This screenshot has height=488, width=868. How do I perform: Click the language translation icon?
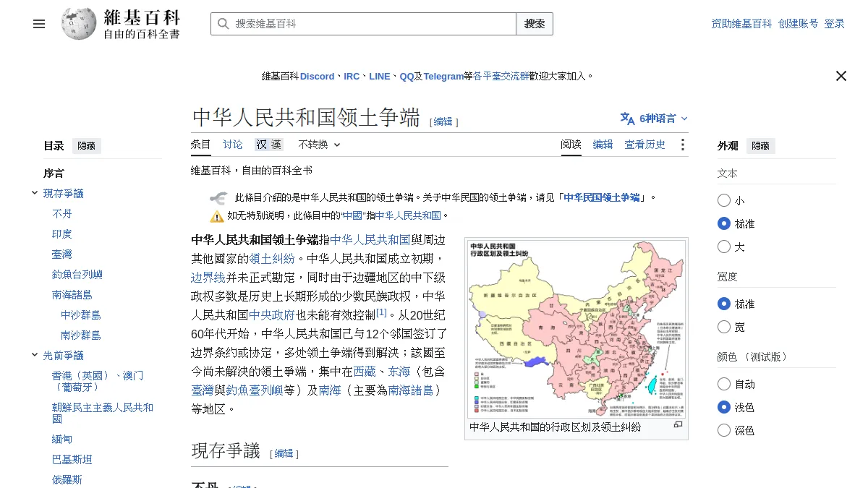(x=627, y=119)
